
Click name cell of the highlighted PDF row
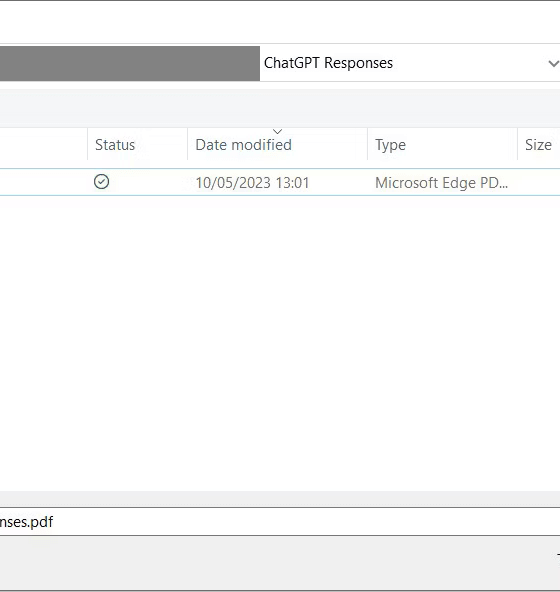click(x=43, y=182)
